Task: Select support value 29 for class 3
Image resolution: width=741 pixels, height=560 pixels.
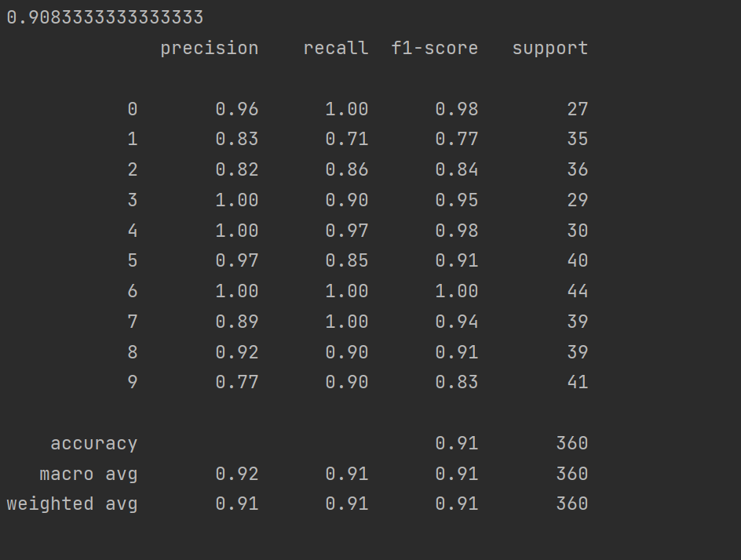Action: [x=578, y=200]
